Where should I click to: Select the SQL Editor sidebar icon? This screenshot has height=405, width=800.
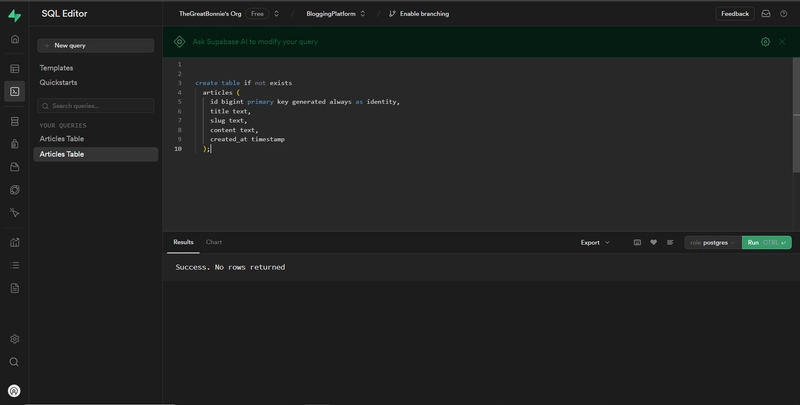[14, 91]
